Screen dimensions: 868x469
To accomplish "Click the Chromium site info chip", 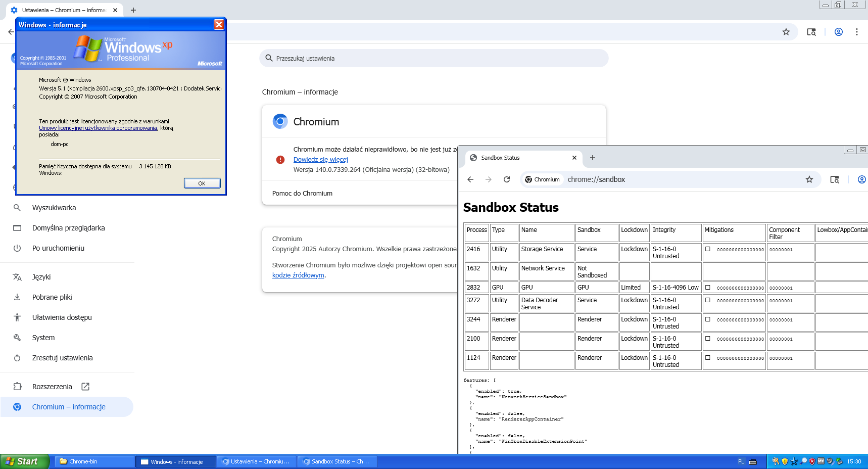I will pos(543,179).
